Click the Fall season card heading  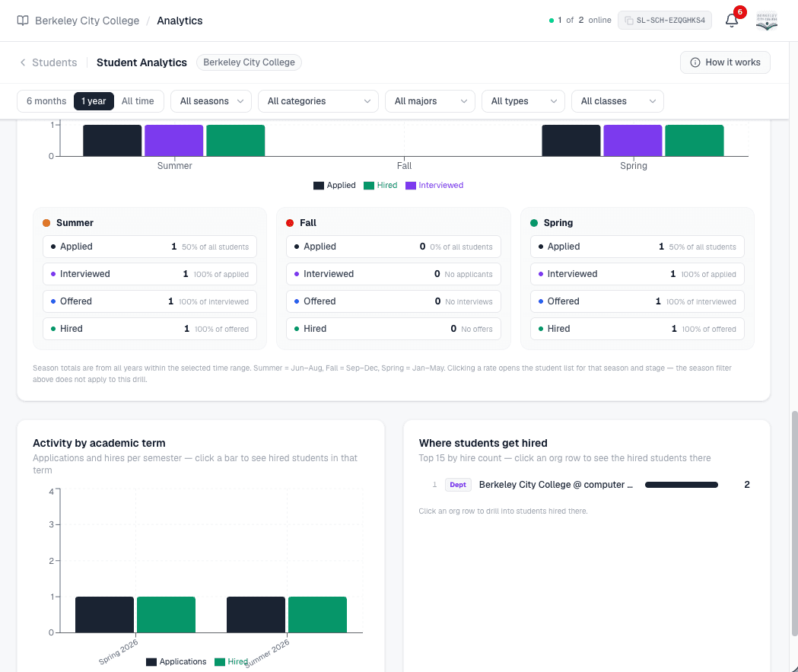pyautogui.click(x=308, y=223)
